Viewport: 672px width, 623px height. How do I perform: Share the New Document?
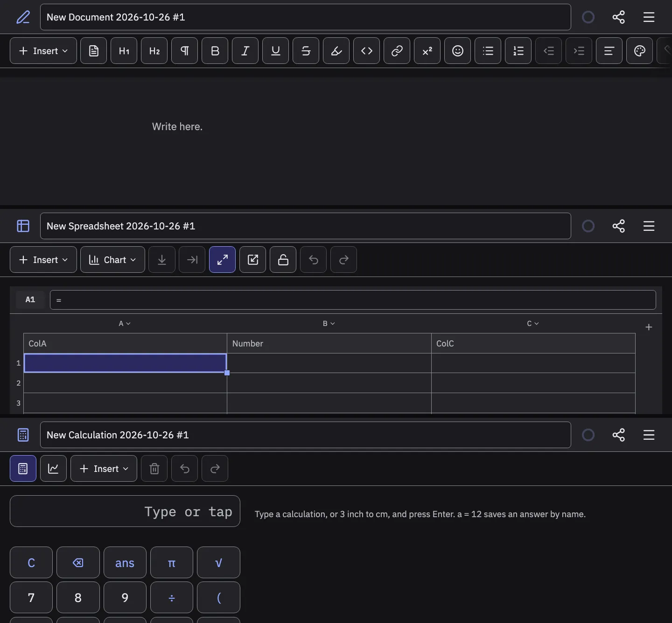click(618, 17)
